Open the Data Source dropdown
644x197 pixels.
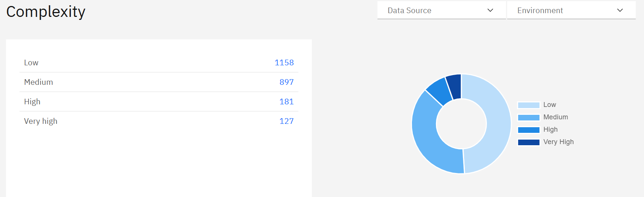[441, 11]
